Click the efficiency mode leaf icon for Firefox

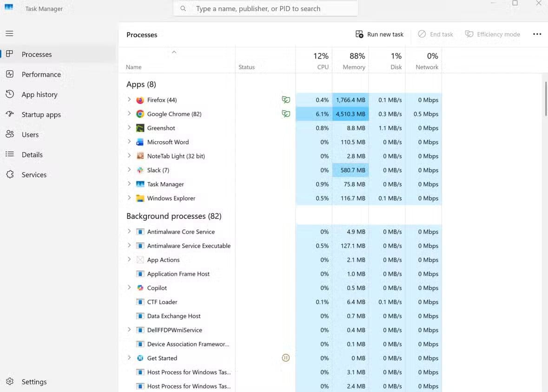click(286, 100)
